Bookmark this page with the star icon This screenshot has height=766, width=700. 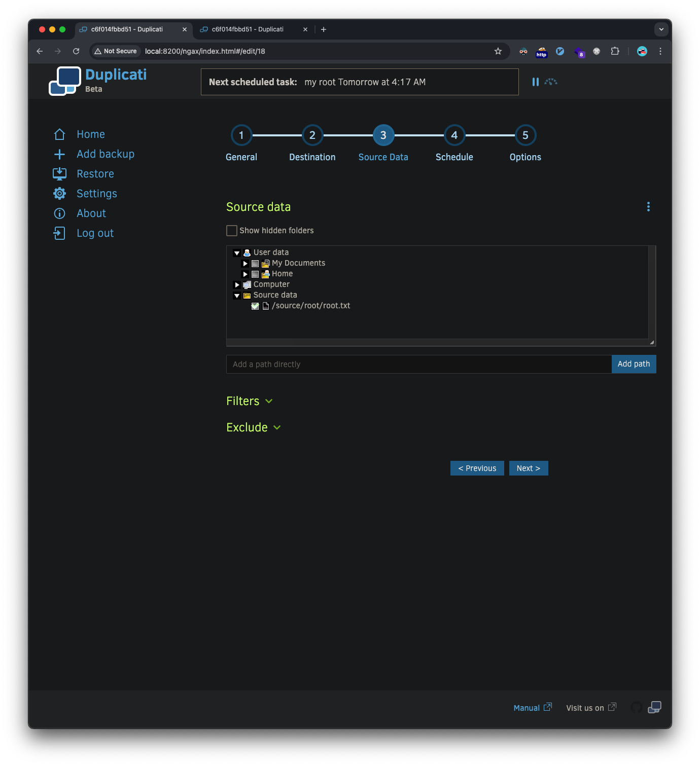point(498,51)
